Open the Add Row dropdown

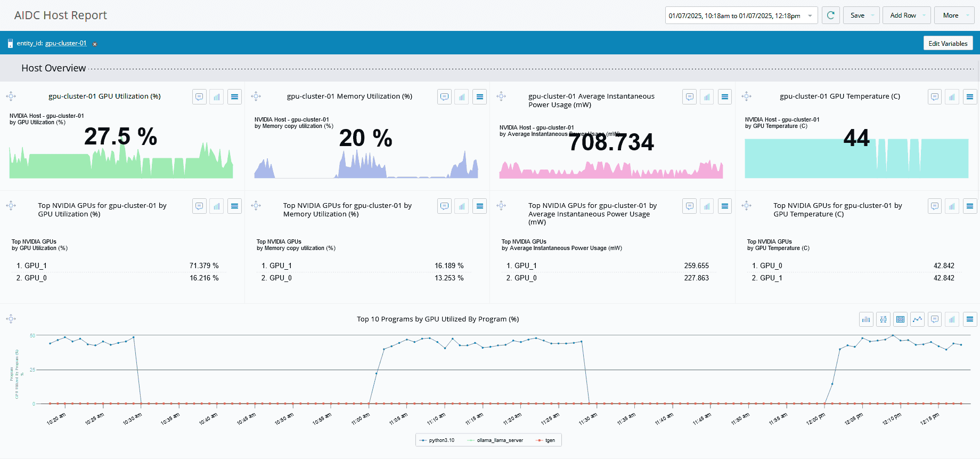(907, 15)
